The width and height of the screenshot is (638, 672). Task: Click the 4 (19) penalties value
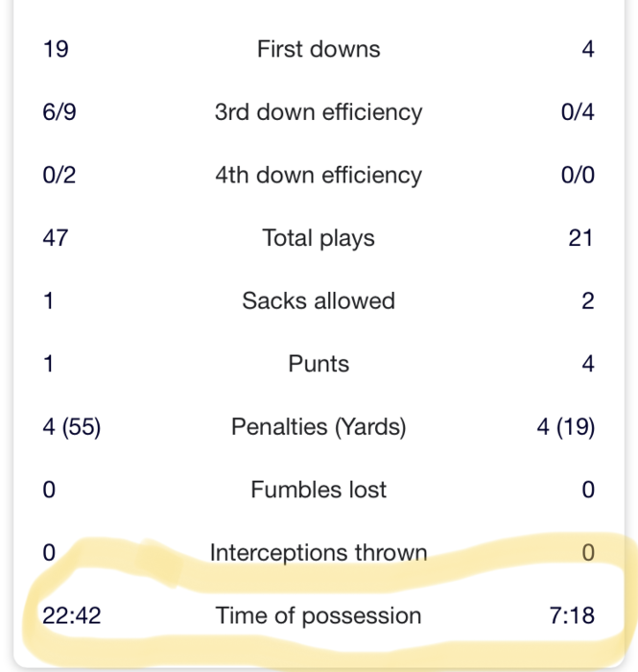[565, 427]
